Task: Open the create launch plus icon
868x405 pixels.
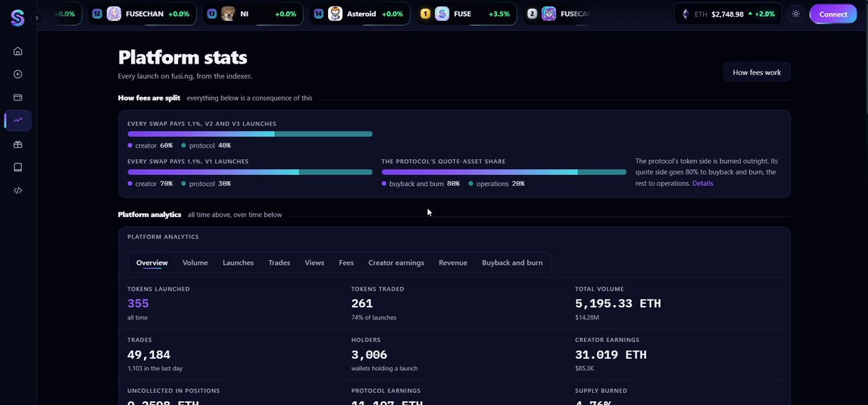Action: (17, 74)
